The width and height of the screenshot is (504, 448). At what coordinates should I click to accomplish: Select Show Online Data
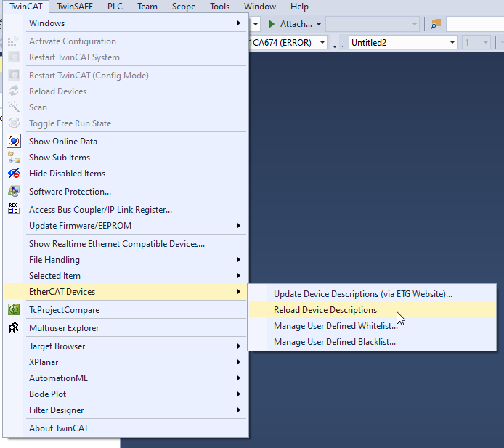(126, 142)
